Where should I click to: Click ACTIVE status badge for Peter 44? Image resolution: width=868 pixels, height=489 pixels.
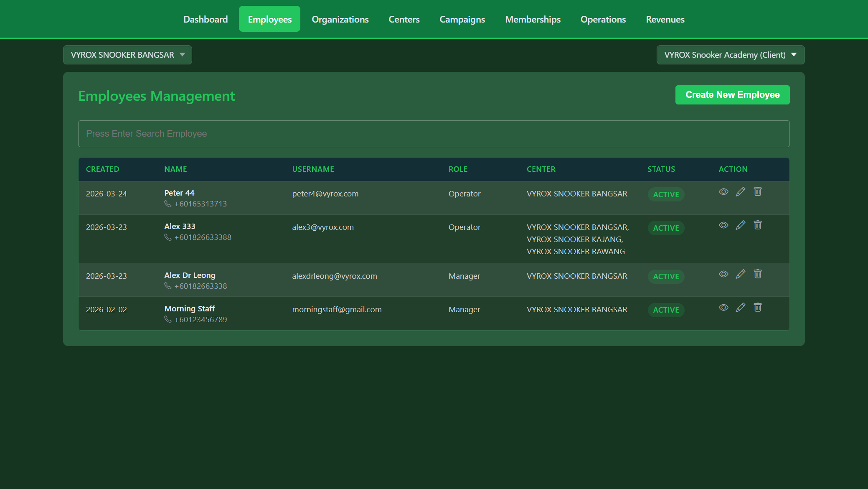click(666, 194)
